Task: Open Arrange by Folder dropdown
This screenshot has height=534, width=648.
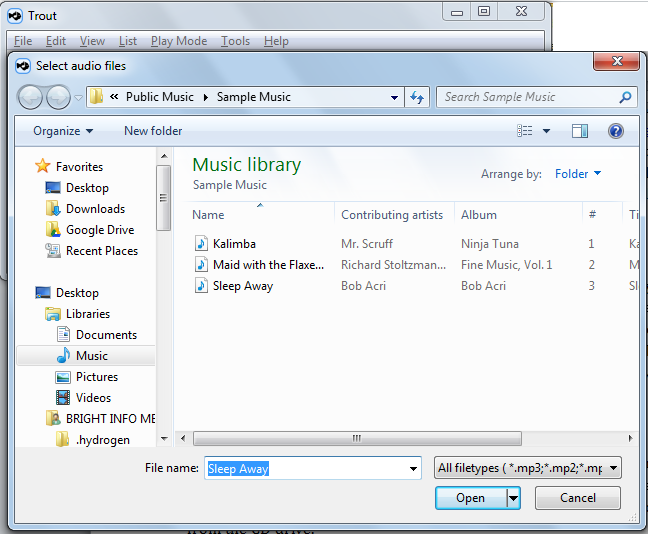Action: pos(578,174)
